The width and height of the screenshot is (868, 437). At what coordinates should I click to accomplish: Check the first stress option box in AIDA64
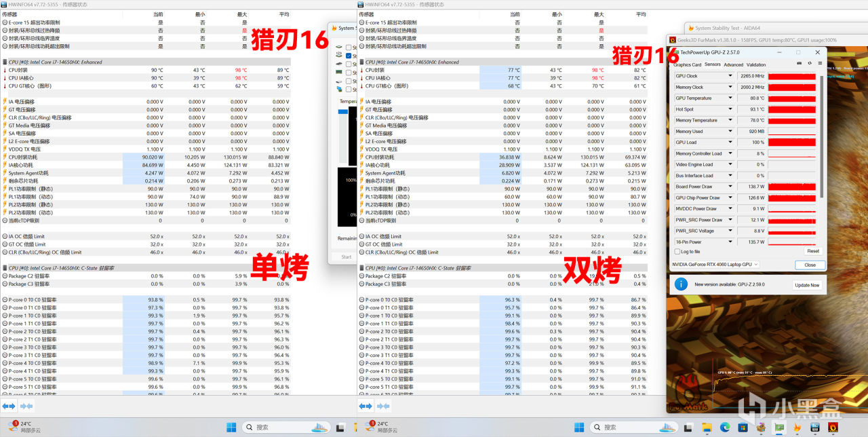(x=349, y=47)
